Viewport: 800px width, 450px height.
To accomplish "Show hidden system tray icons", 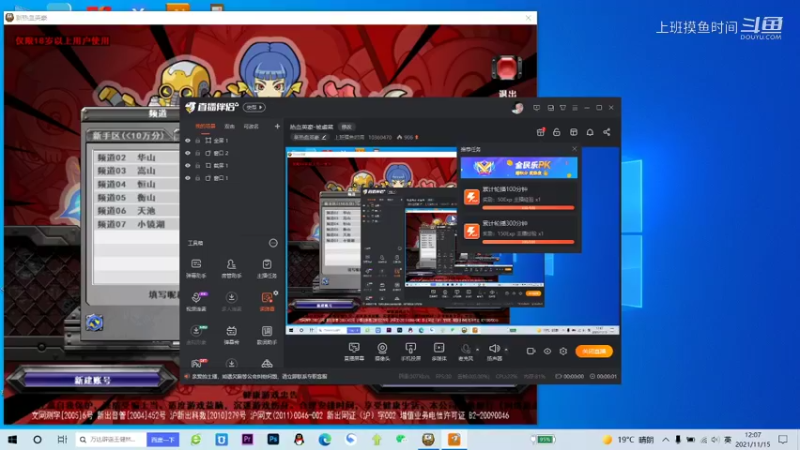I will pyautogui.click(x=665, y=439).
